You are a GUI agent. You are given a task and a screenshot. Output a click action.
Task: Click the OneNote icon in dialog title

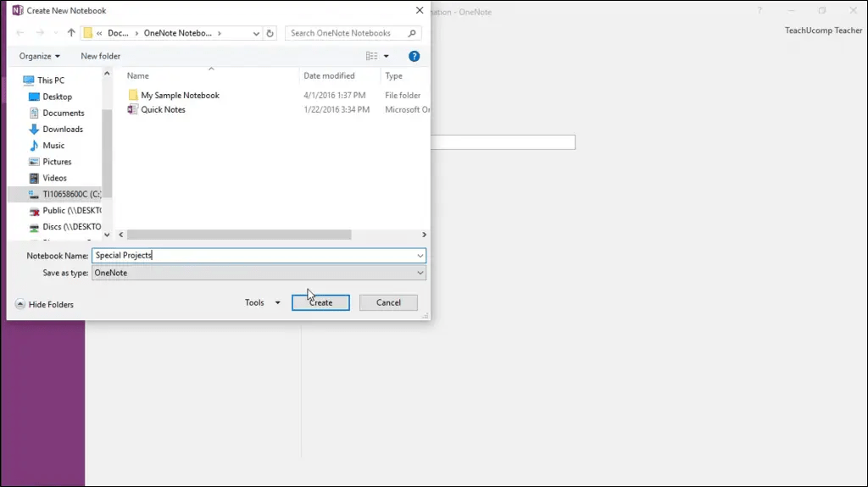coord(18,10)
